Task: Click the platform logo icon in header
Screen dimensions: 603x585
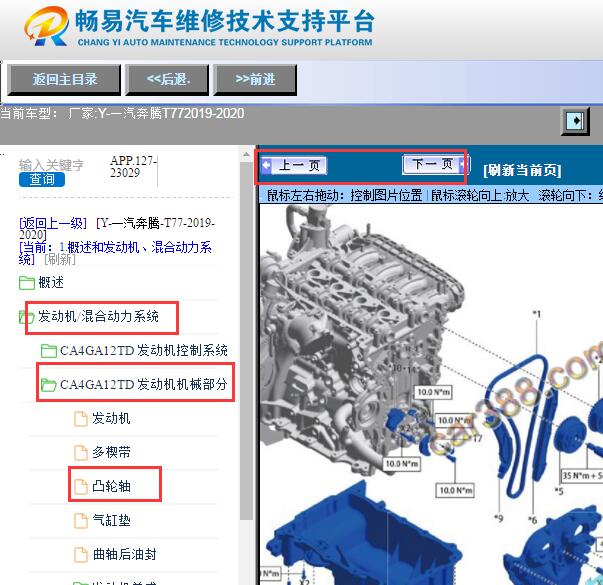Action: 47,27
